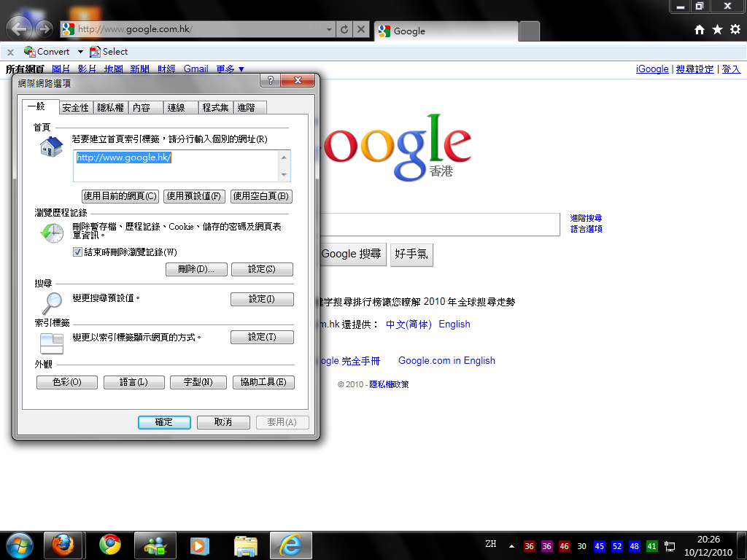The width and height of the screenshot is (747, 560).
Task: Toggle 結束時刪除瀏覽記錄 checkbox
Action: click(77, 252)
